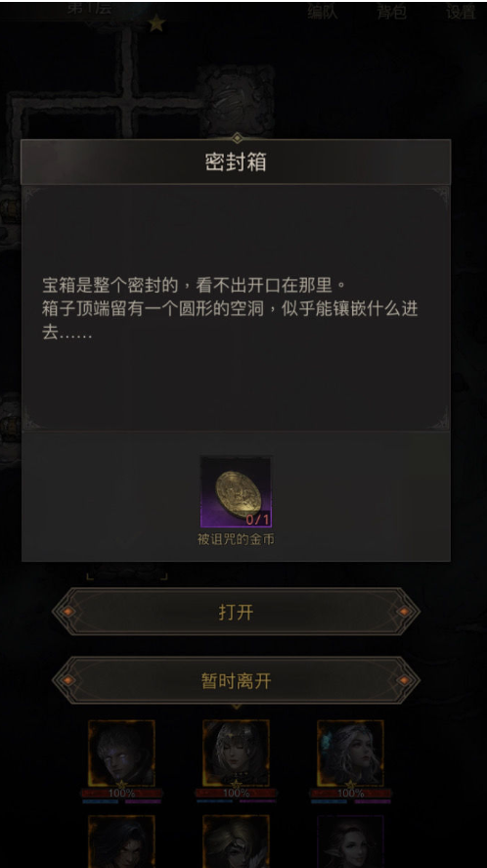Select the silver-haired hero with blue flower
Viewport: 487px width, 868px height.
coord(350,753)
